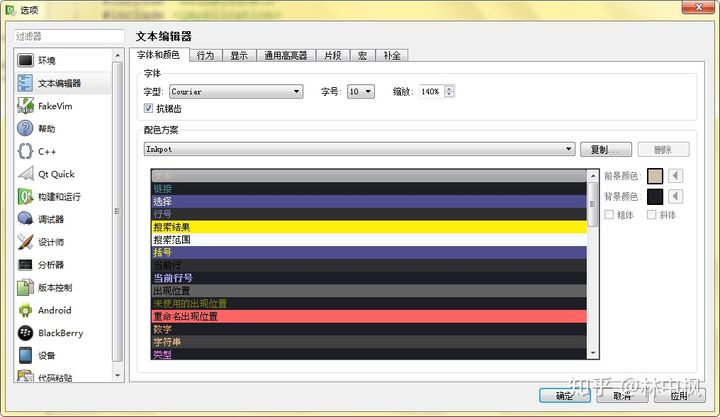Screen dimensions: 720x417
Task: Open the C++ settings category icon
Action: coord(25,152)
